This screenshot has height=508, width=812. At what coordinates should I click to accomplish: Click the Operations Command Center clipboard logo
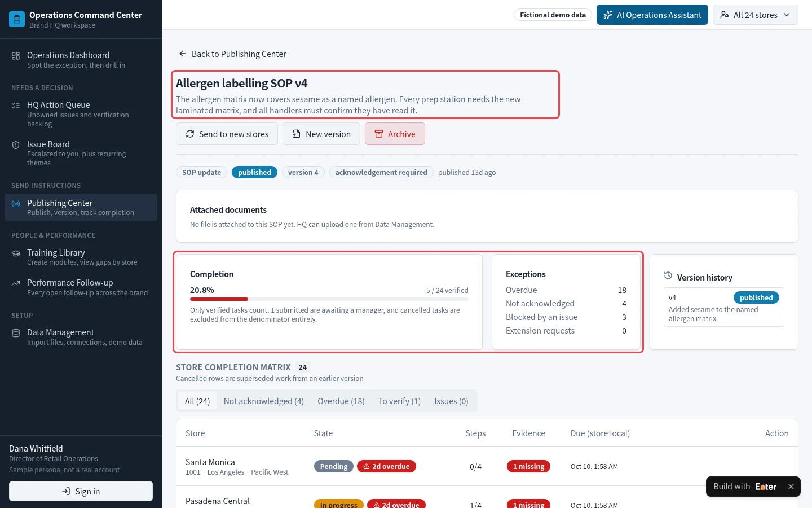point(17,19)
